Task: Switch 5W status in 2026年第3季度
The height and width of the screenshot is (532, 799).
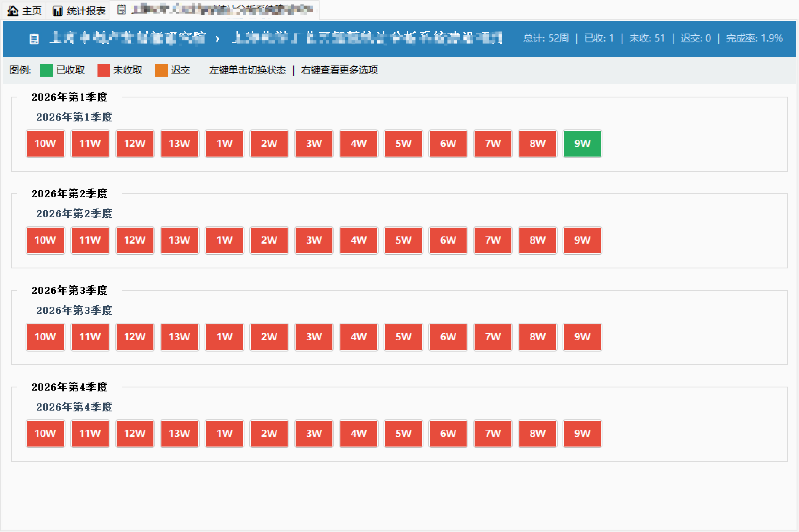Action: [403, 337]
